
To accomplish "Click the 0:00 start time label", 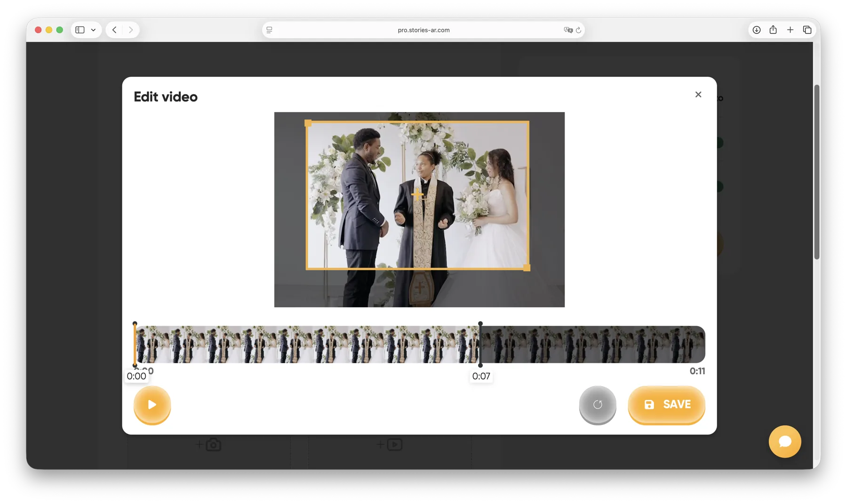I will tap(136, 376).
